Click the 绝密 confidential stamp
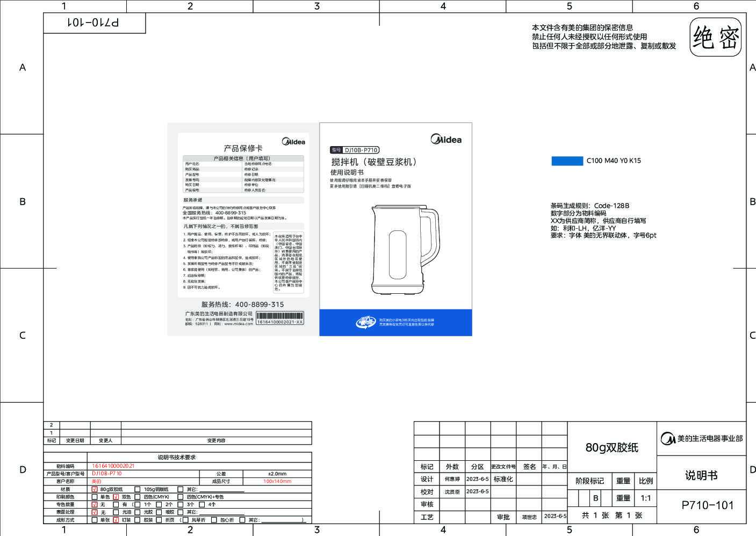This screenshot has height=536, width=756. pos(716,37)
